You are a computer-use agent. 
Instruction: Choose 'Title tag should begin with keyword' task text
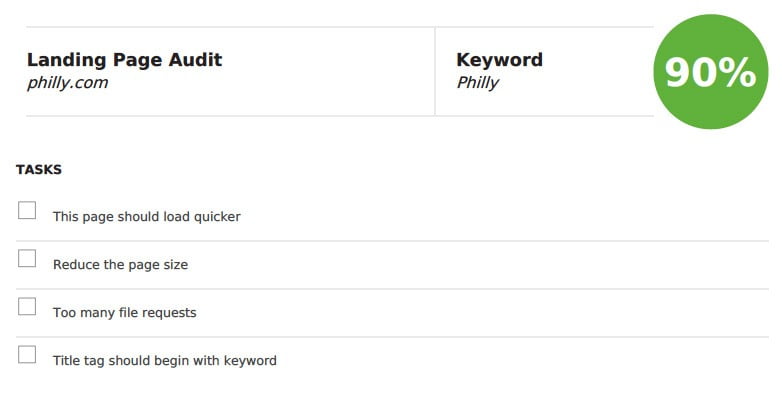(165, 361)
